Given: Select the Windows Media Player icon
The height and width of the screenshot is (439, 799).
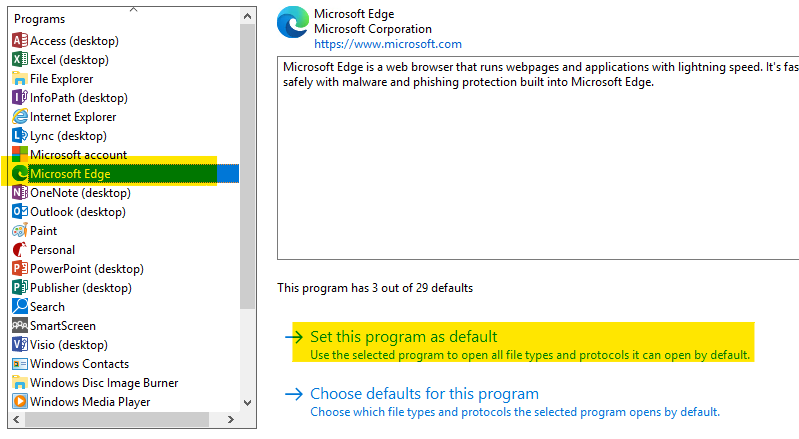Looking at the screenshot, I should (19, 402).
